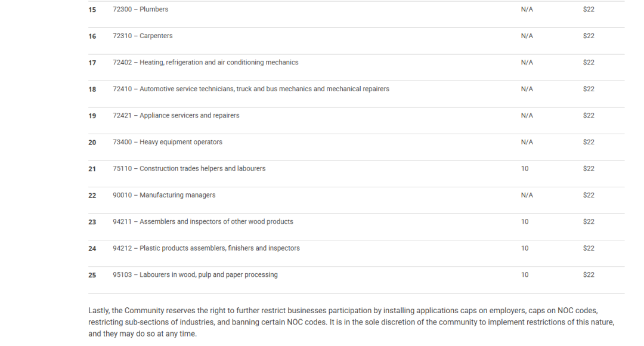Click the $22 wage in the Plumbers row

pyautogui.click(x=589, y=10)
